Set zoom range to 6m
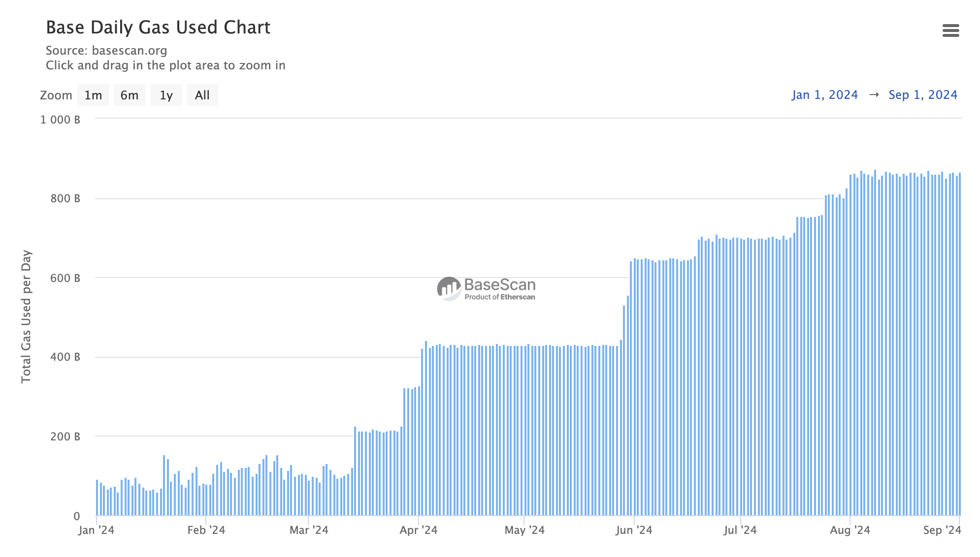980x557 pixels. coord(130,95)
